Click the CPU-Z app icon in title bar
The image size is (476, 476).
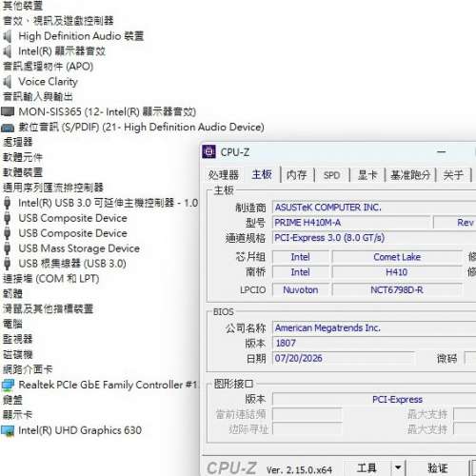[208, 151]
